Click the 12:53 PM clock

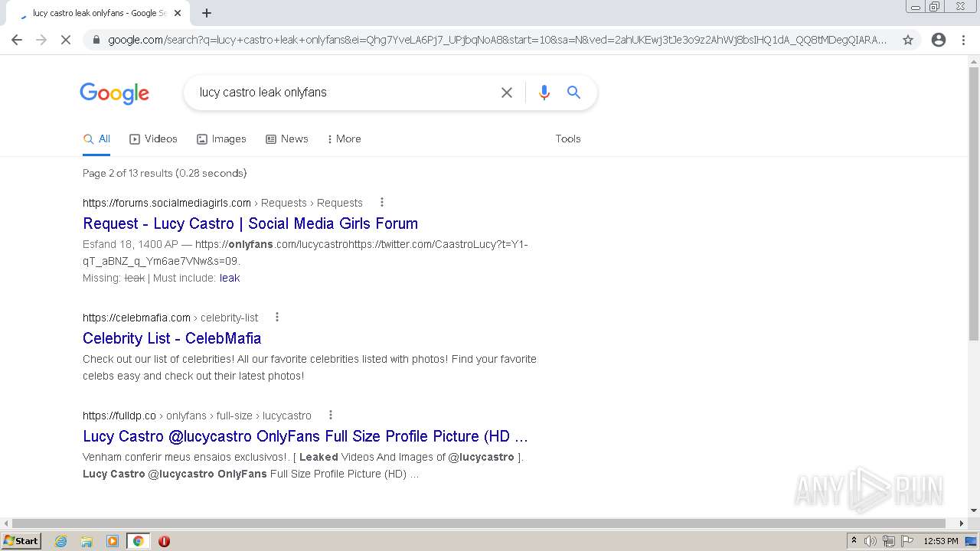coord(941,541)
